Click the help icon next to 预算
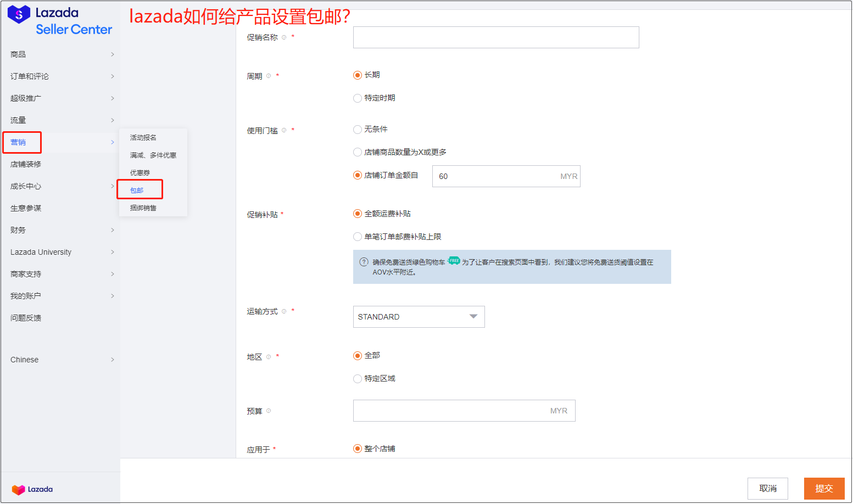Screen dimensions: 853x504 [269, 411]
